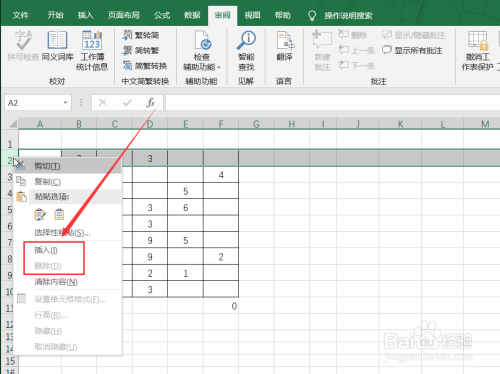
Task: Click the 删除 comment button in ribbon
Action: [x=353, y=35]
